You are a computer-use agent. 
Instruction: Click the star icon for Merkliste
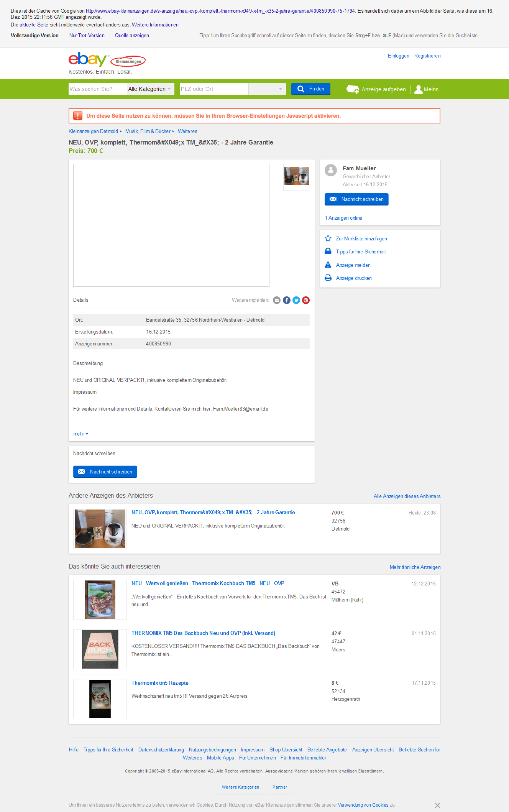tap(328, 238)
